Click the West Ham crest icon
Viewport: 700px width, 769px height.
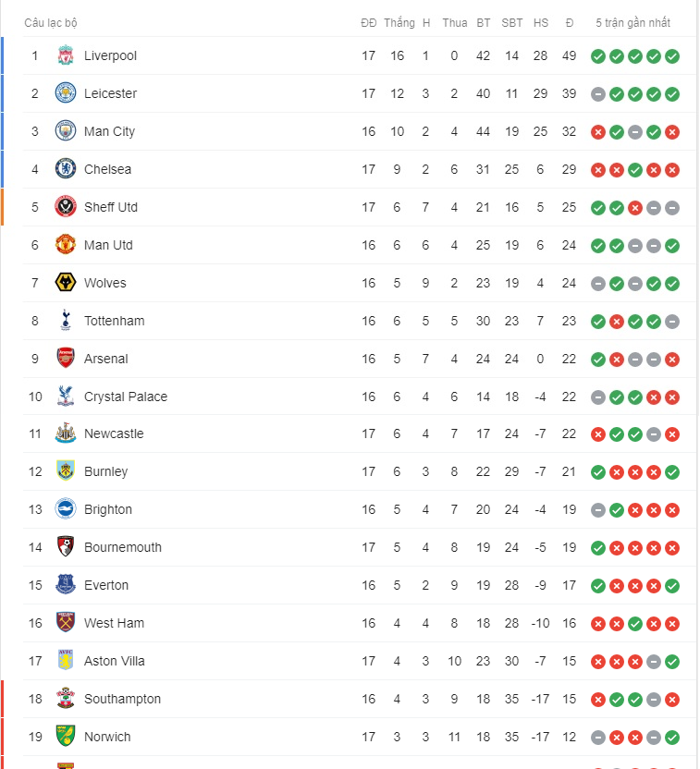coord(66,623)
